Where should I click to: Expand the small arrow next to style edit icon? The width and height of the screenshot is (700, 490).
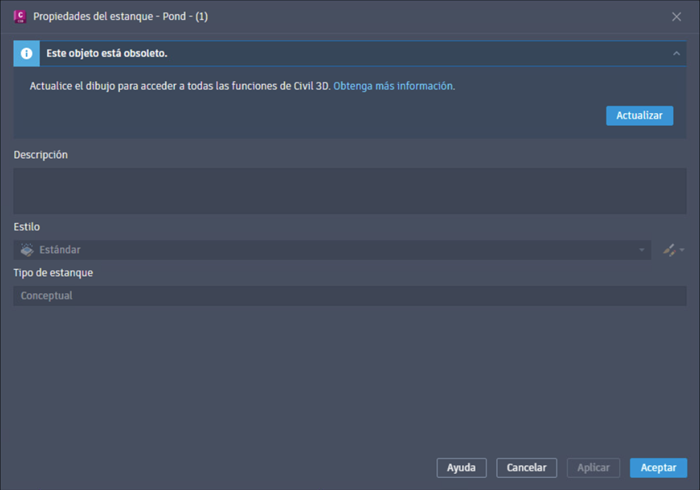682,250
